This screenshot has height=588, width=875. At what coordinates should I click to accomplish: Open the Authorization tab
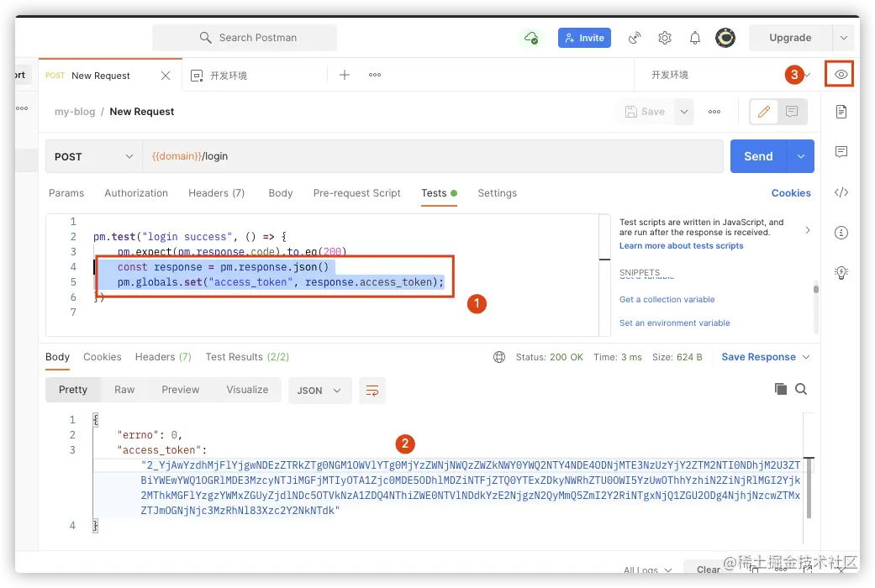[136, 193]
